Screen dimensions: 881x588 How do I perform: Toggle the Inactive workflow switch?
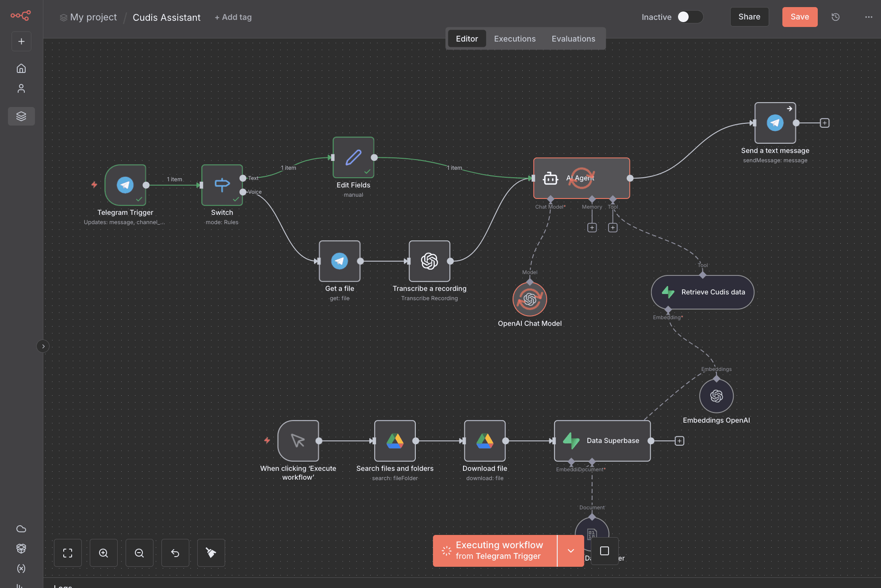(x=689, y=17)
